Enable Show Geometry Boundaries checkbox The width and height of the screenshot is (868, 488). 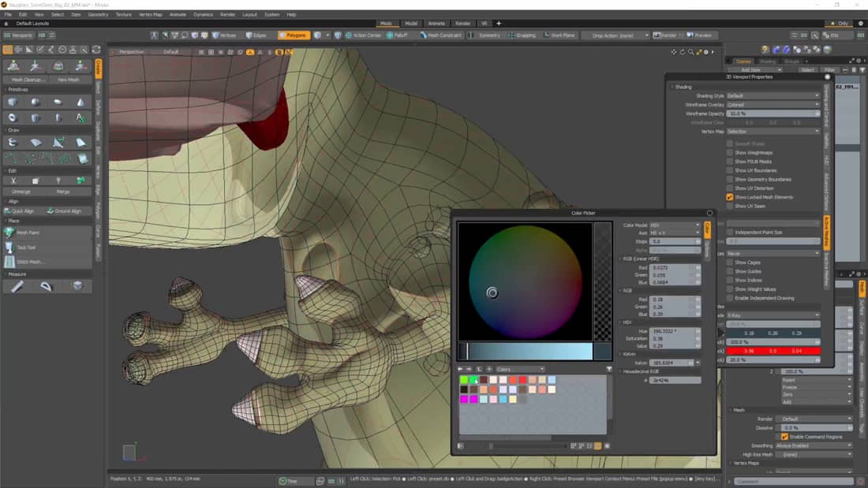pyautogui.click(x=730, y=179)
